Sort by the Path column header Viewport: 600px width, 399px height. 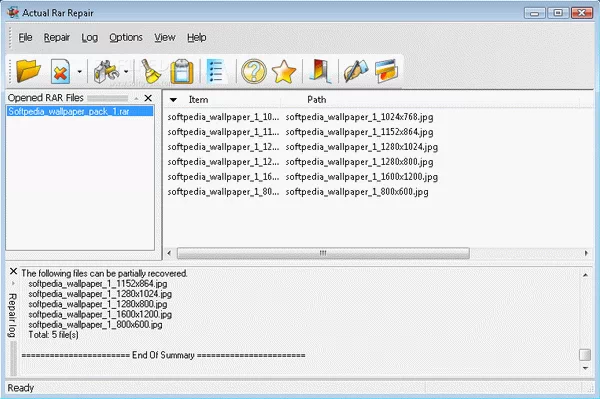tap(317, 99)
